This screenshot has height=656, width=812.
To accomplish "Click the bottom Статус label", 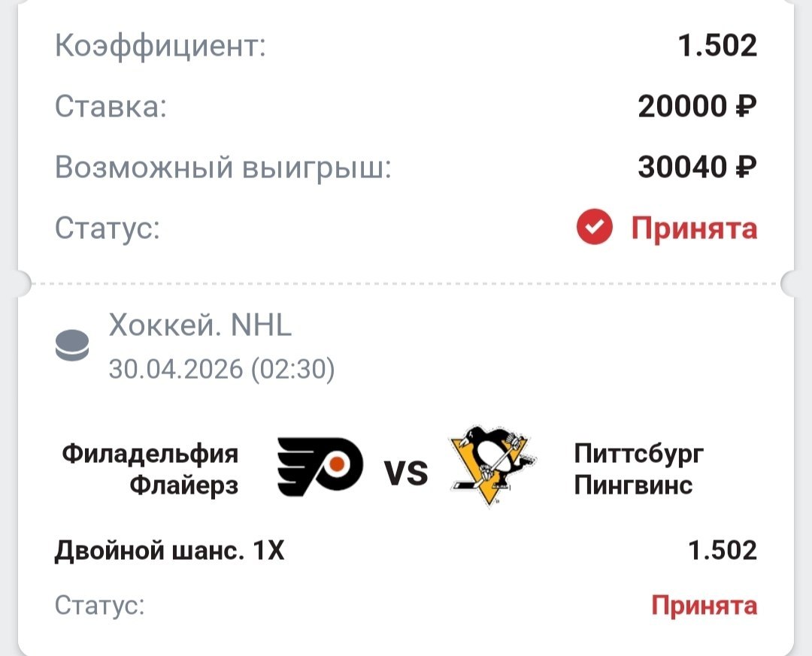I will pyautogui.click(x=99, y=606).
